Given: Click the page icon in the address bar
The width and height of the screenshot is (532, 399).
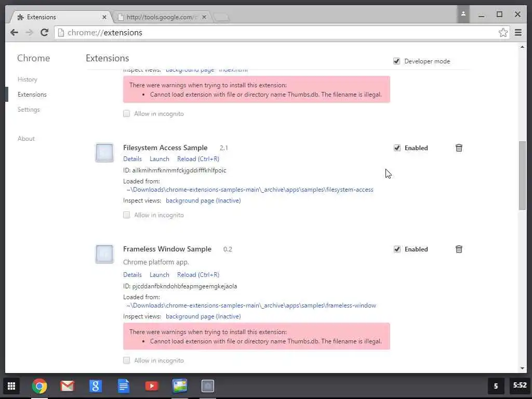Looking at the screenshot, I should point(61,33).
